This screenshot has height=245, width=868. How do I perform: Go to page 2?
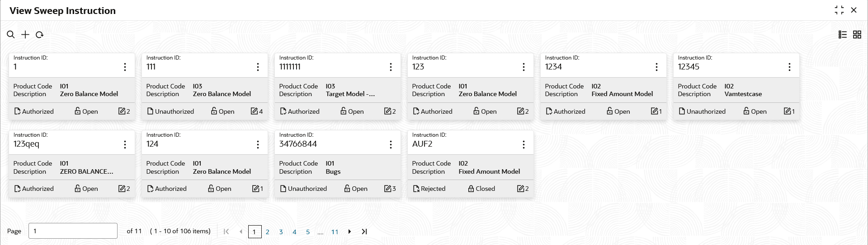coord(268,232)
